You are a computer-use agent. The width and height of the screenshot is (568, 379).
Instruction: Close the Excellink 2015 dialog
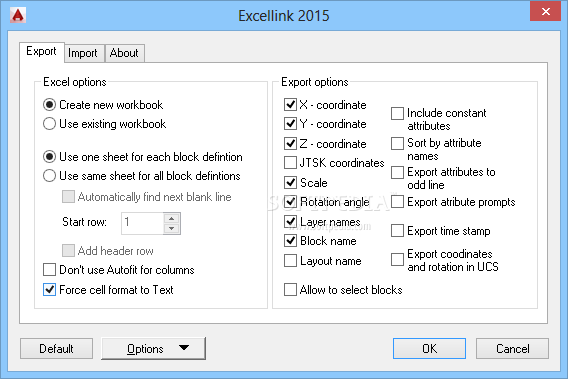[546, 11]
